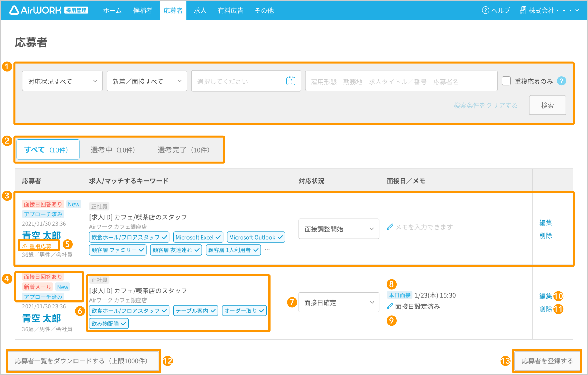Click the ヘルプ link in header
Image resolution: width=588 pixels, height=375 pixels.
tap(496, 10)
